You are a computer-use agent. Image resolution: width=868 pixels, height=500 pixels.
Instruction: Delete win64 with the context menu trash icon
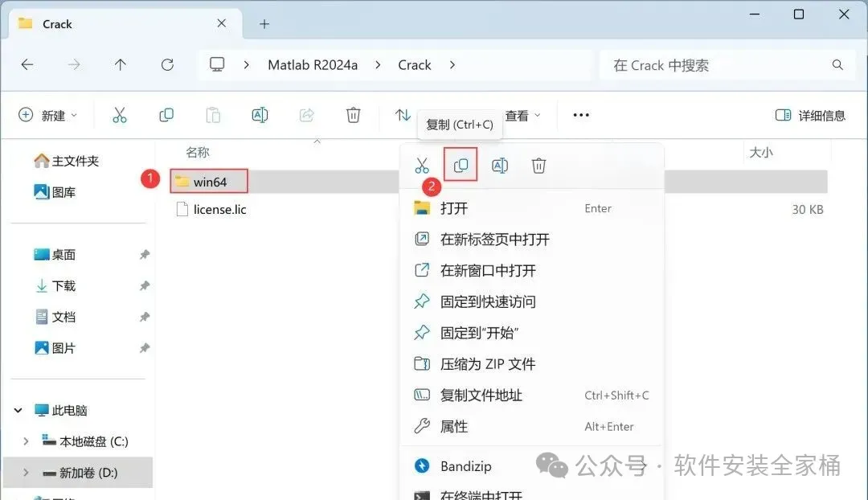[x=538, y=166]
